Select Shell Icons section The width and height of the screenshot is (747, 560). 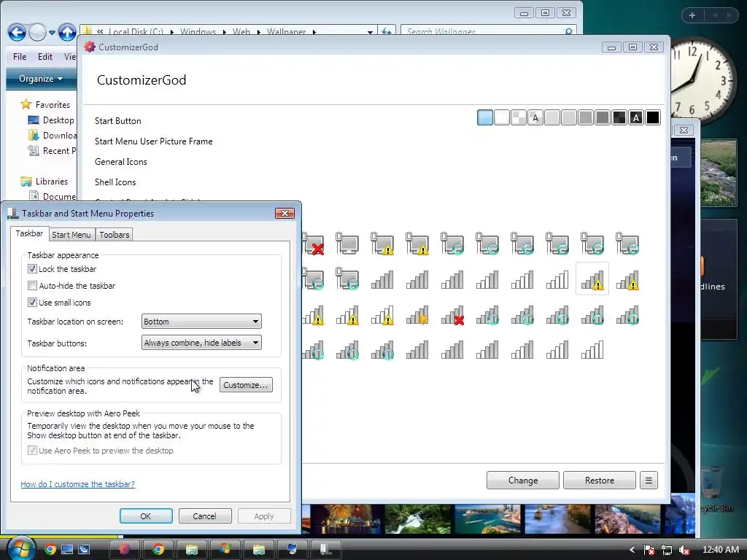[115, 182]
